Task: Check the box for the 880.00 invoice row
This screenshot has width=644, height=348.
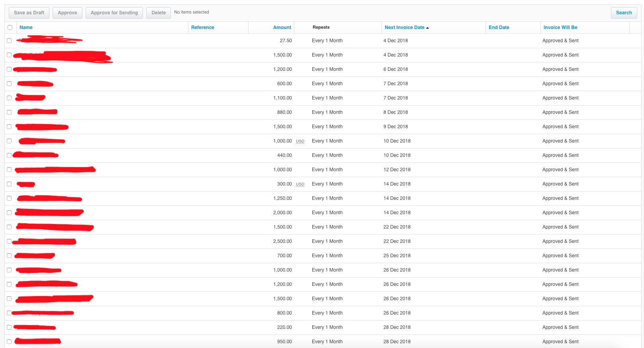Action: point(9,112)
